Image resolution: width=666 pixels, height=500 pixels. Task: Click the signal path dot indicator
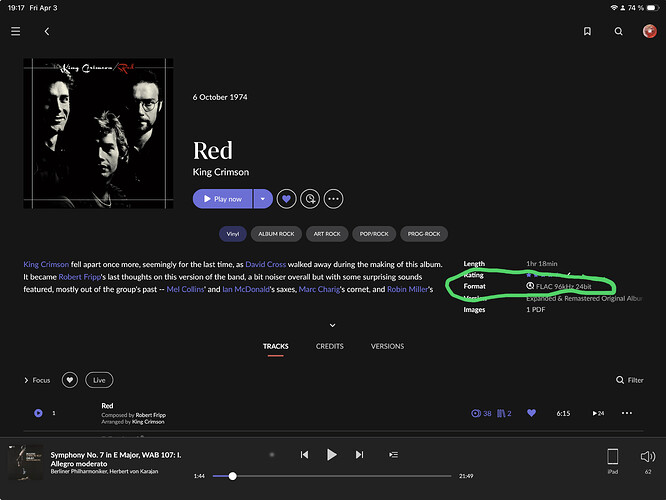pyautogui.click(x=272, y=455)
